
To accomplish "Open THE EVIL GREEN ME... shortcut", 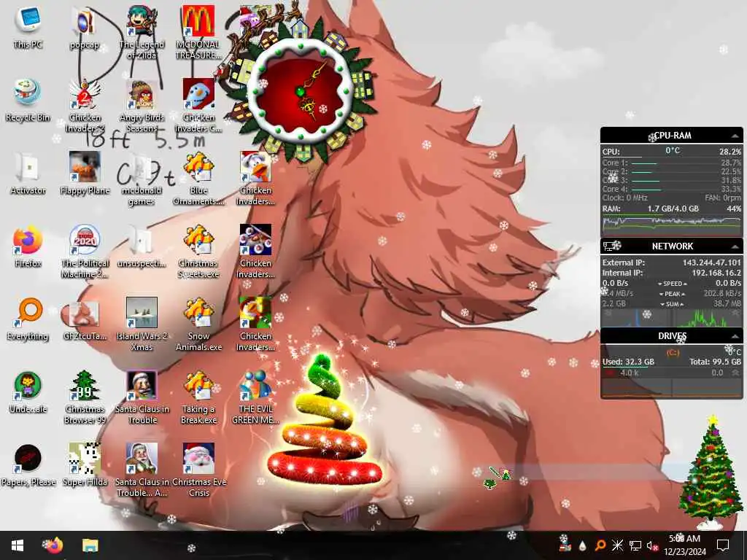I will (255, 397).
